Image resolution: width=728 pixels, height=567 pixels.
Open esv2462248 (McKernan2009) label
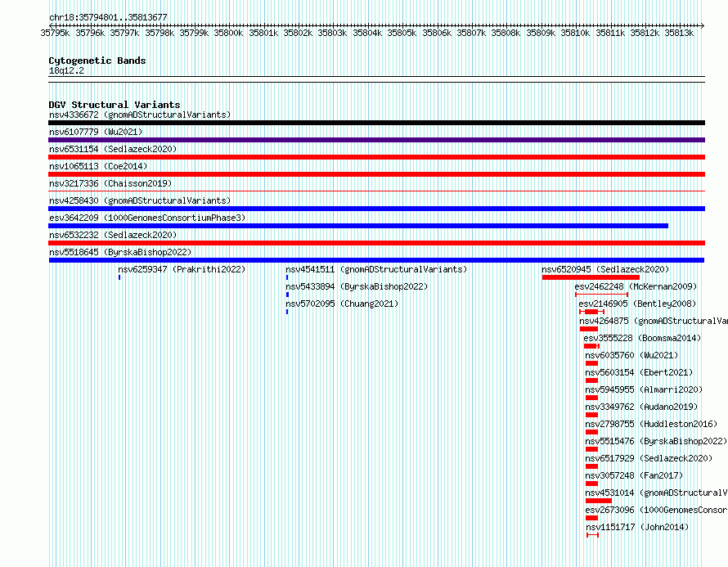point(636,286)
